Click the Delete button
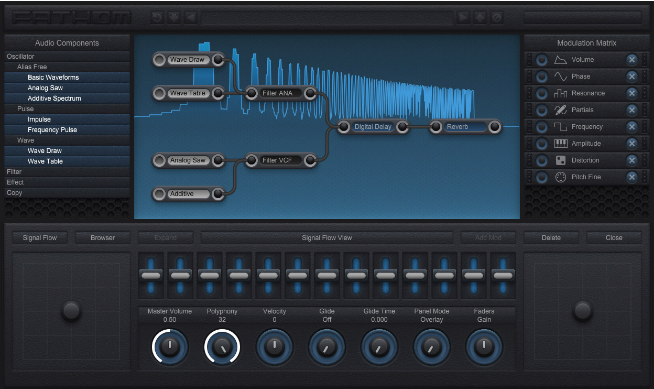 tap(551, 238)
